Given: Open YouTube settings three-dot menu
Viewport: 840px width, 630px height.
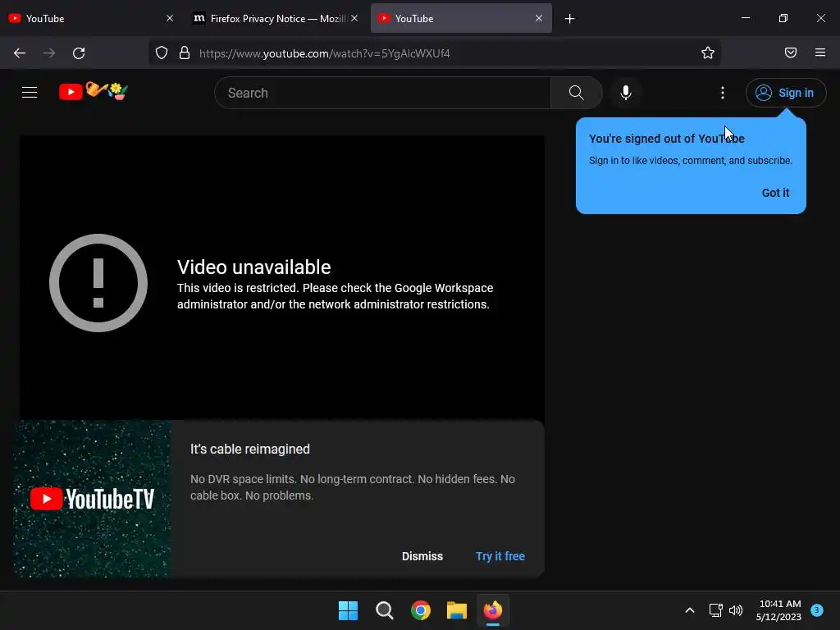Looking at the screenshot, I should click(722, 93).
